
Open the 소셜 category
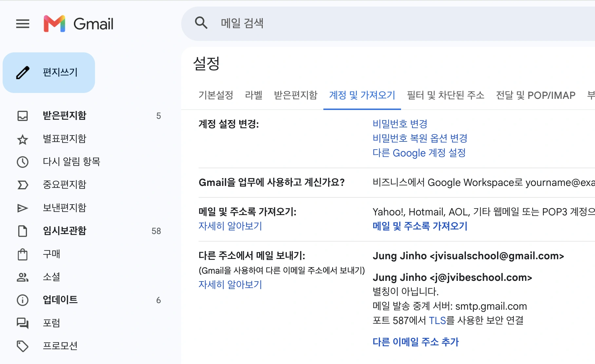click(51, 277)
